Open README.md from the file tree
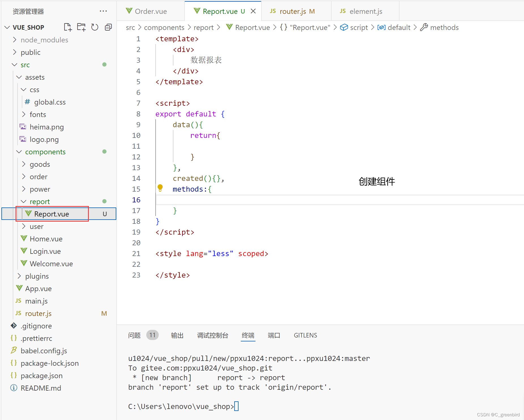This screenshot has height=420, width=524. pos(59,388)
